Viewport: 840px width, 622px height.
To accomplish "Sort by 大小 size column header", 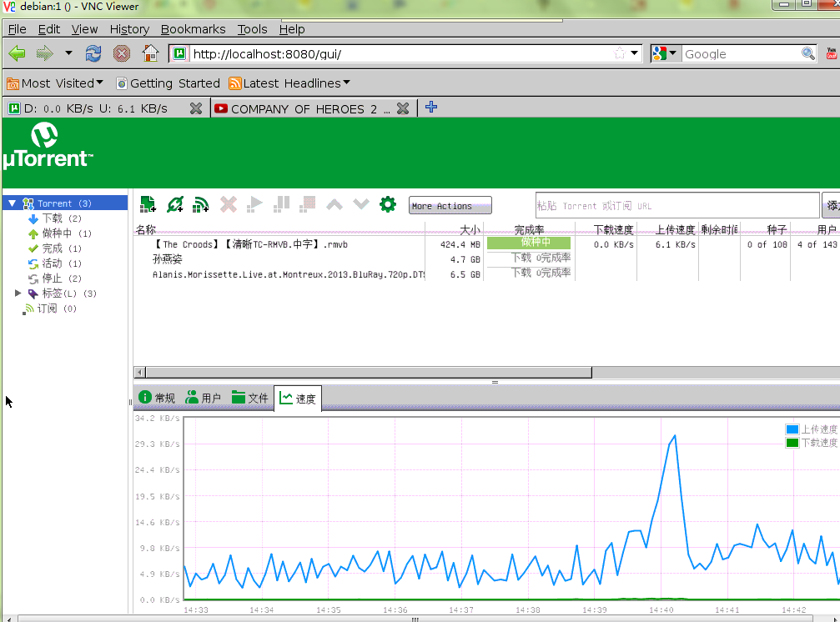I will (455, 229).
